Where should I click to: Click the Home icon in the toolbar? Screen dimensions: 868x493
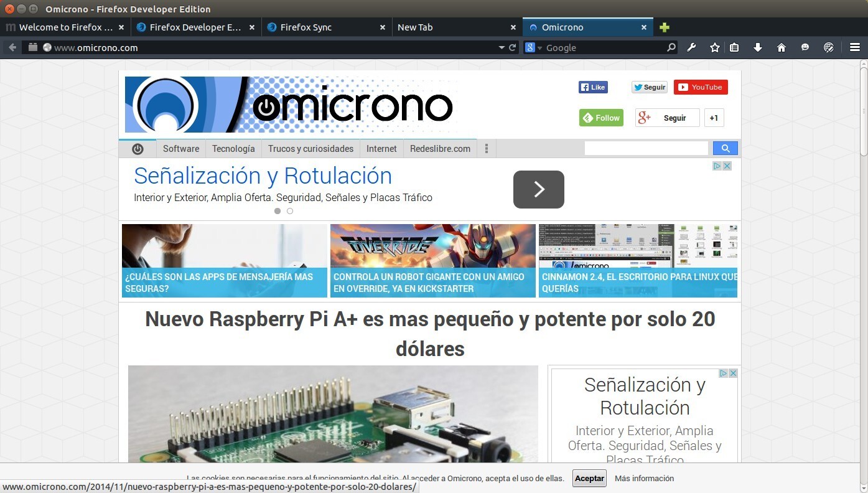pyautogui.click(x=782, y=47)
